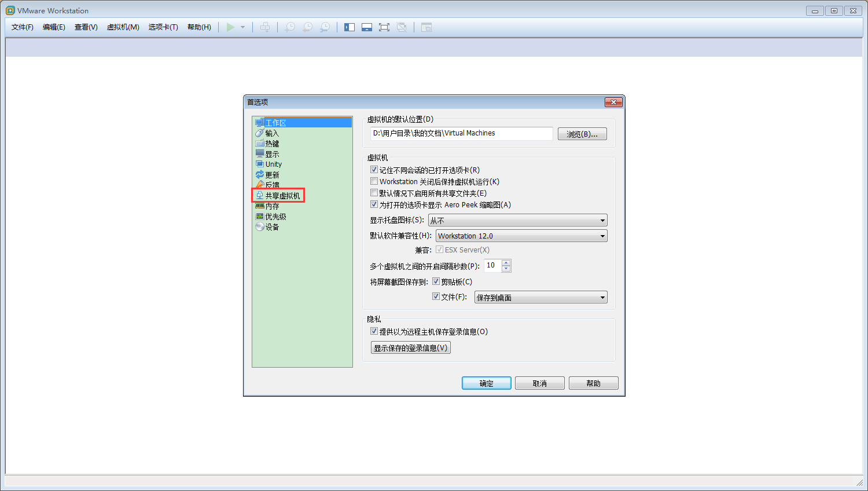
Task: Click the 浏览(B) browse button
Action: 582,133
